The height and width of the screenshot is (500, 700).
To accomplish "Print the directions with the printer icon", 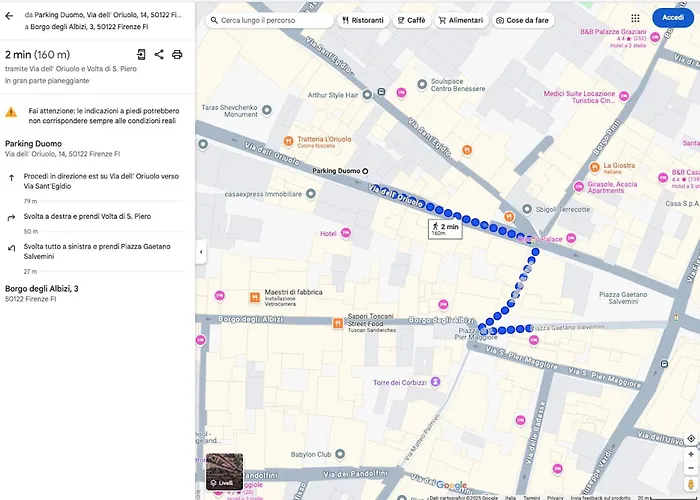I will click(177, 54).
